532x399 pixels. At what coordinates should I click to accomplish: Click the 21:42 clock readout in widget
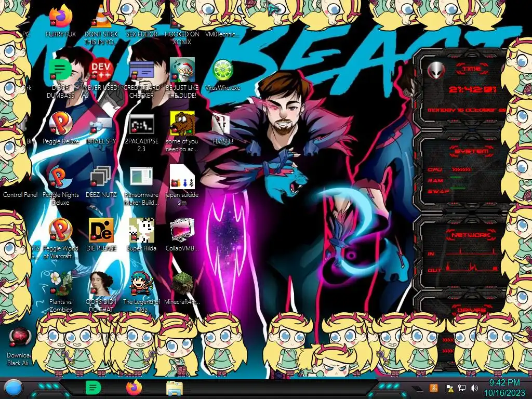point(473,89)
